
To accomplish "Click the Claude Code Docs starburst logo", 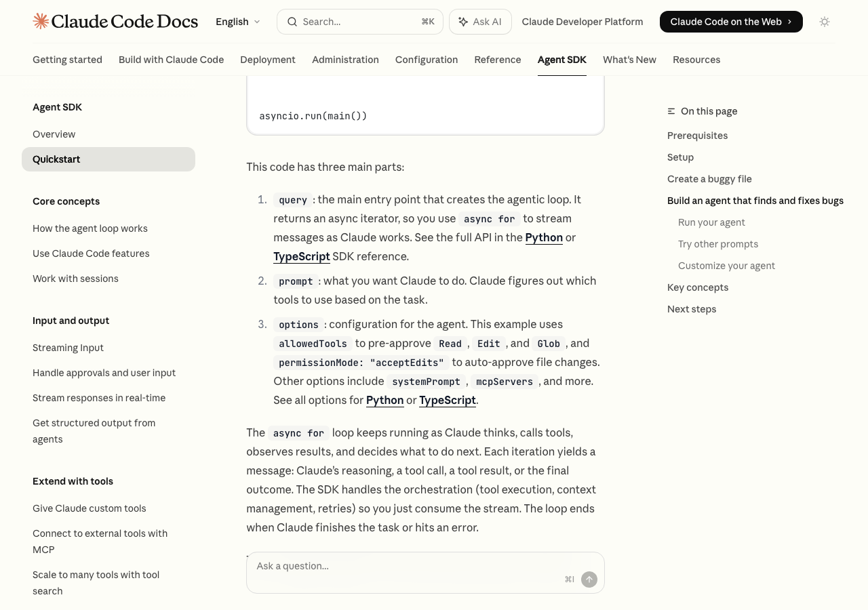I will [41, 22].
